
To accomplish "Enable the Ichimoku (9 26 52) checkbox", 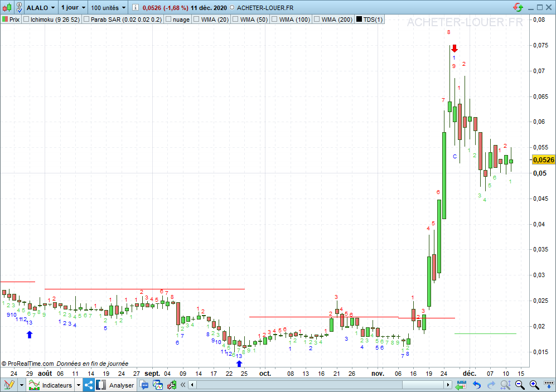I will click(x=26, y=20).
